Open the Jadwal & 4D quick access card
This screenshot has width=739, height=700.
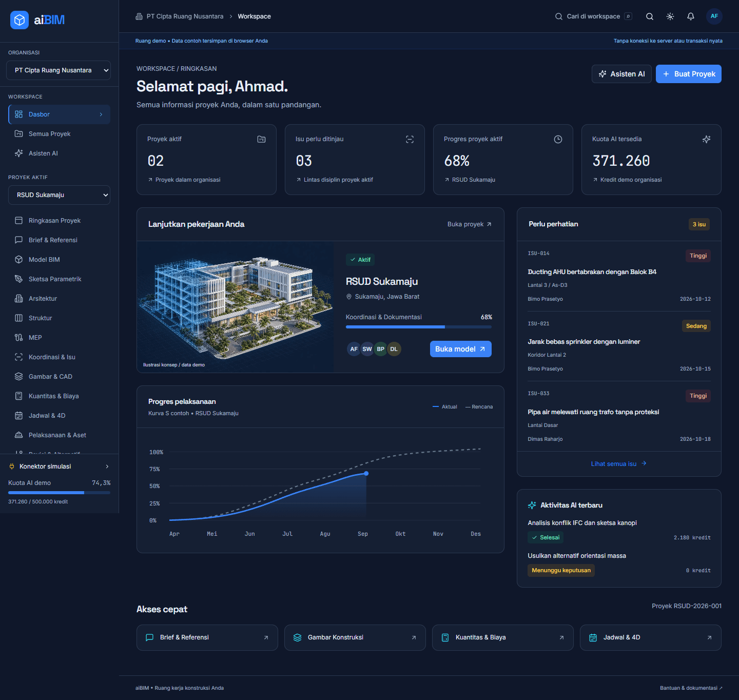pyautogui.click(x=651, y=637)
